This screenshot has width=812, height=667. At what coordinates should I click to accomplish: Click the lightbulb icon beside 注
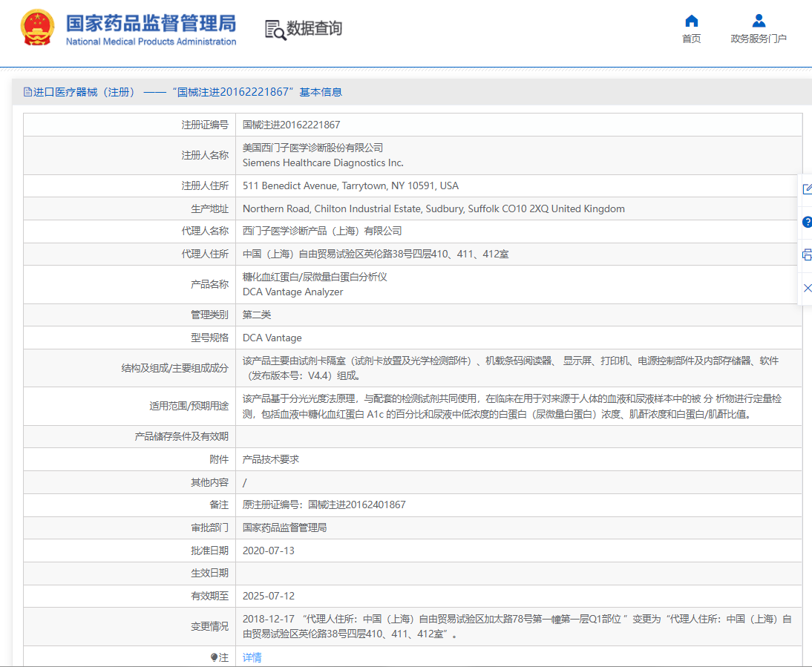coord(214,657)
